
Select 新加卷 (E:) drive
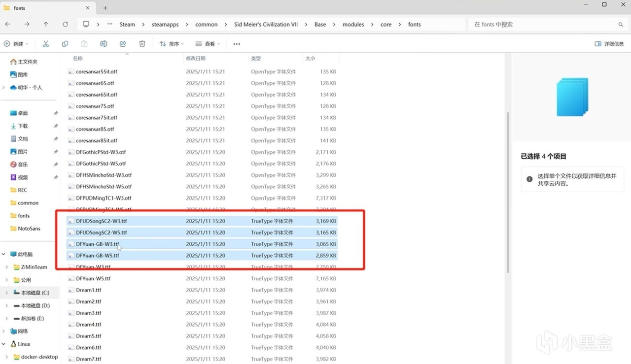[x=29, y=318]
